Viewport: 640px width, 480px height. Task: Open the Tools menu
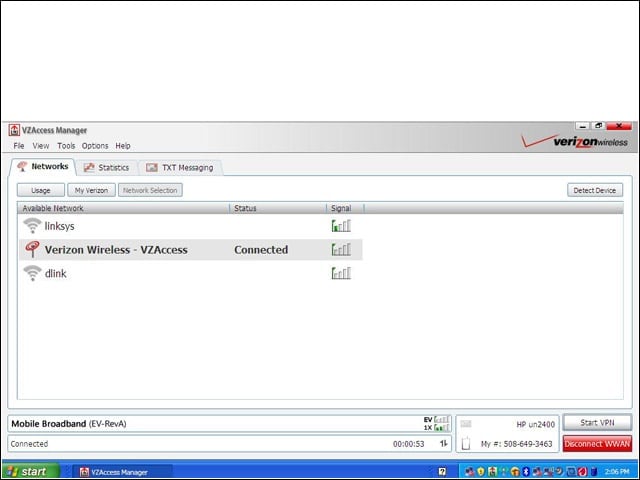(66, 146)
